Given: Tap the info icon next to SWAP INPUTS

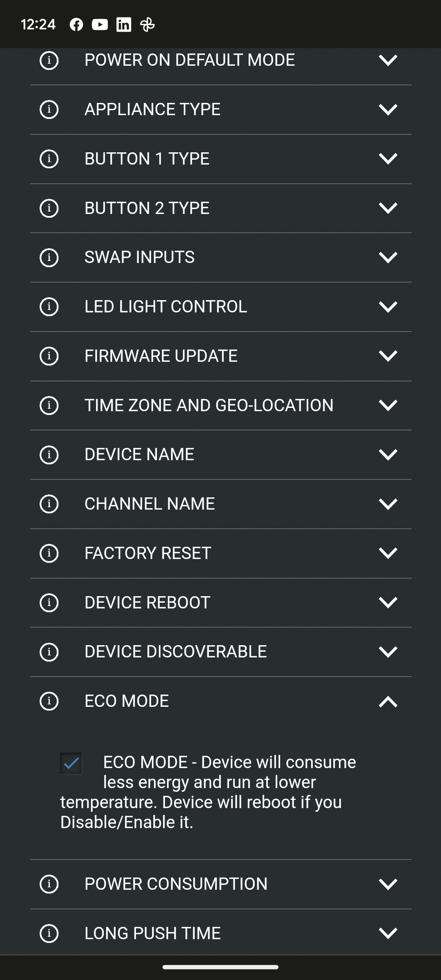Looking at the screenshot, I should tap(49, 258).
